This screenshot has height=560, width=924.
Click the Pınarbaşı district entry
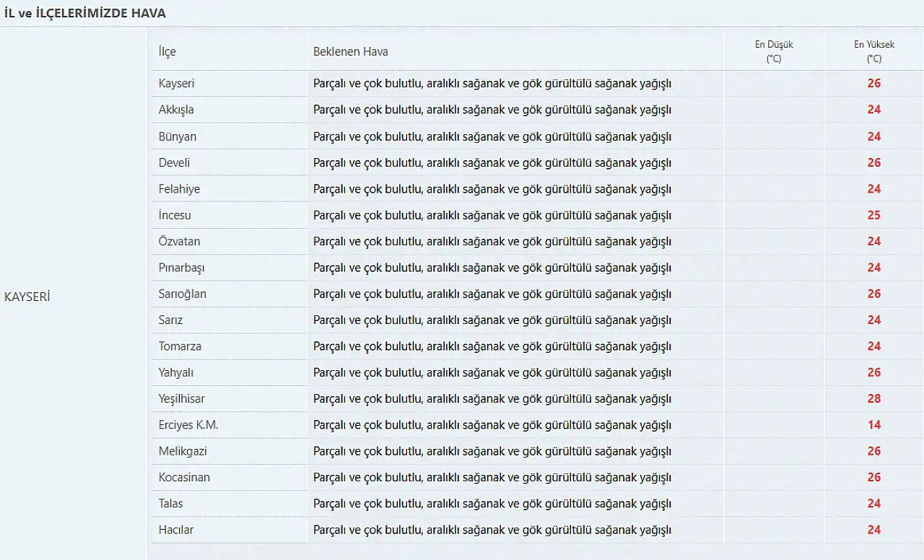point(182,268)
